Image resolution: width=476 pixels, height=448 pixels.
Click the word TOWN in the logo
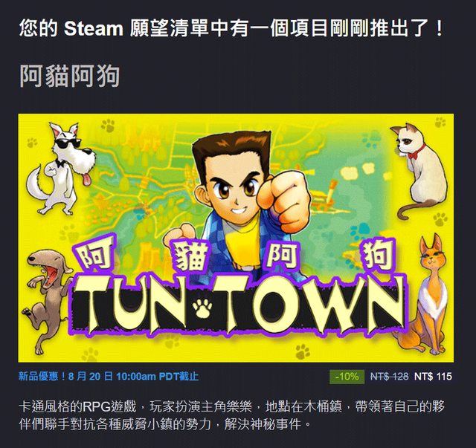[x=309, y=304]
